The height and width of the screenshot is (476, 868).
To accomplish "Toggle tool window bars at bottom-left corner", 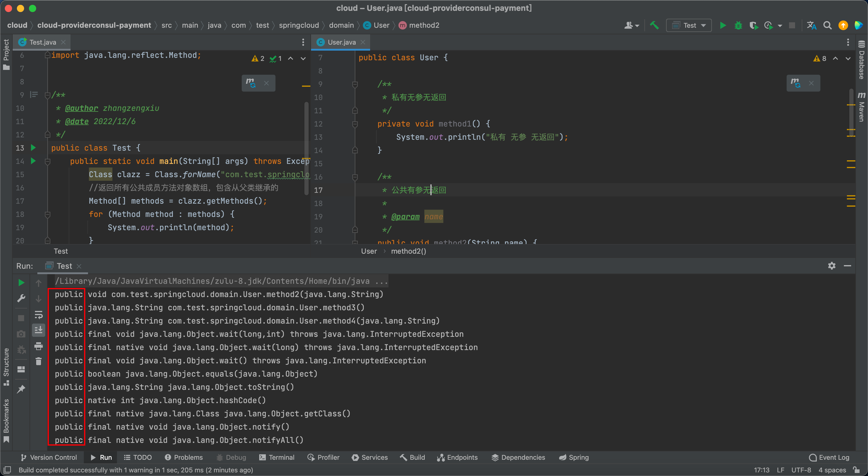I will [x=7, y=470].
